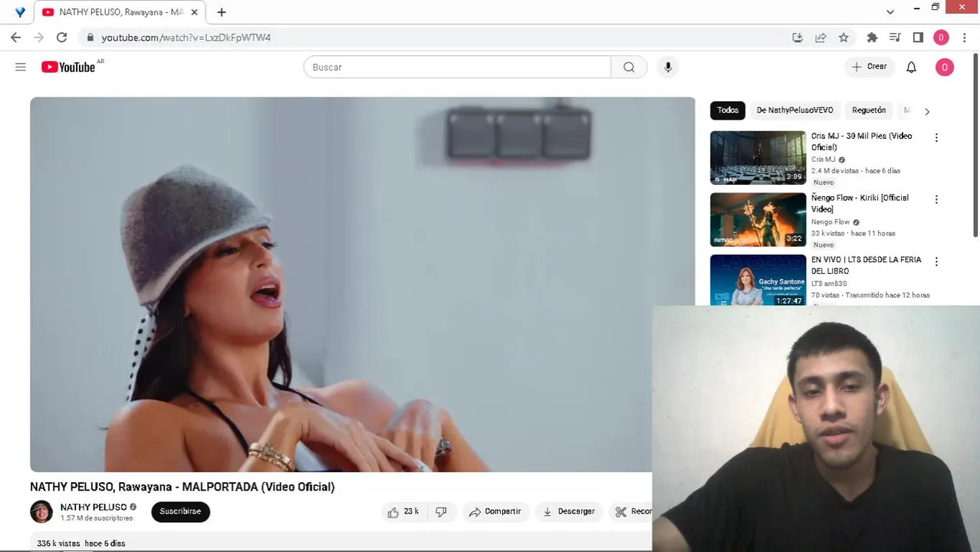Click LT8 am830 channel name
This screenshot has height=552, width=980.
coord(829,284)
